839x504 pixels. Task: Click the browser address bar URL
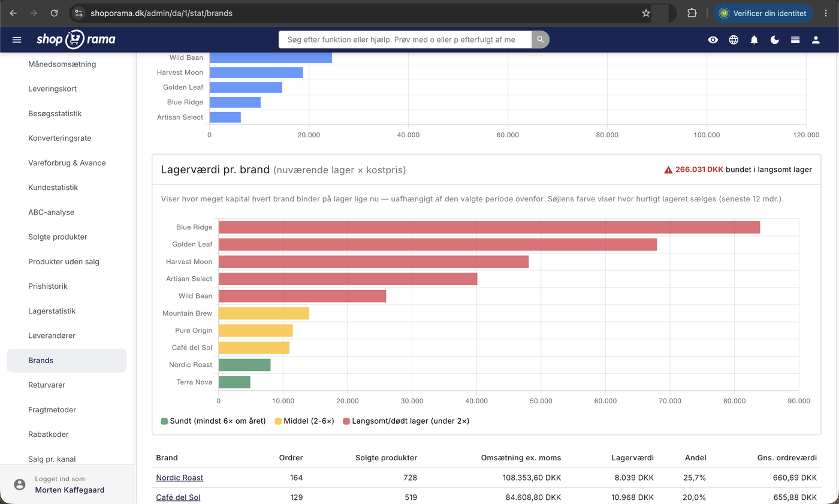[x=161, y=13]
